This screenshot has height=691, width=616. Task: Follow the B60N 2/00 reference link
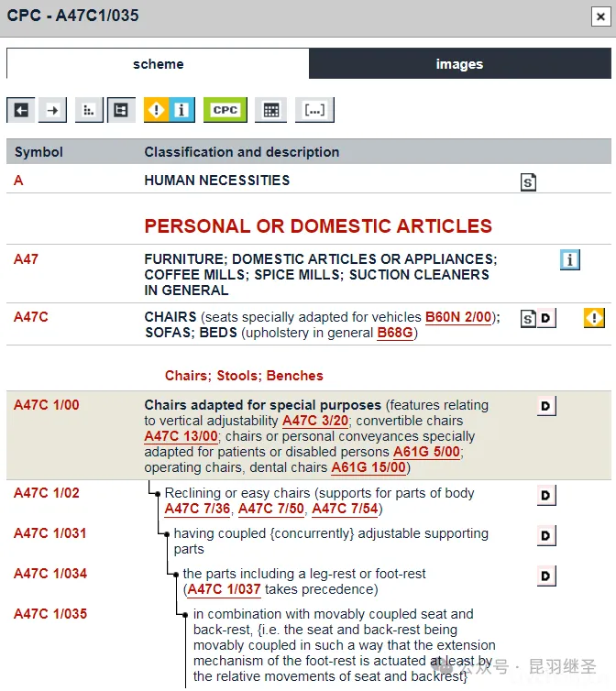point(458,317)
